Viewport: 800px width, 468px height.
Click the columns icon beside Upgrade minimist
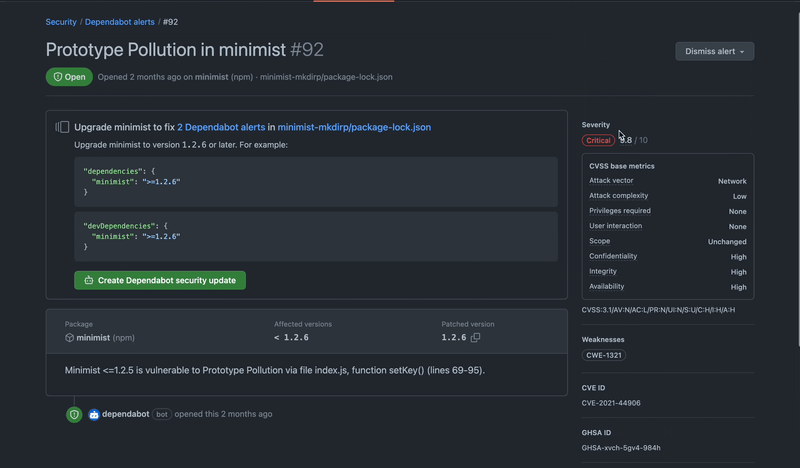point(62,127)
